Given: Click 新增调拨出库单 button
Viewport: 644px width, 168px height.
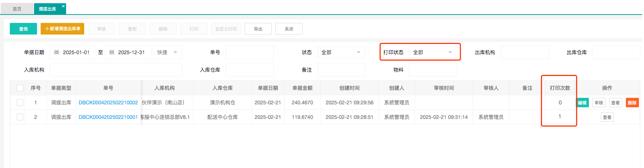Looking at the screenshot, I should pyautogui.click(x=62, y=29).
